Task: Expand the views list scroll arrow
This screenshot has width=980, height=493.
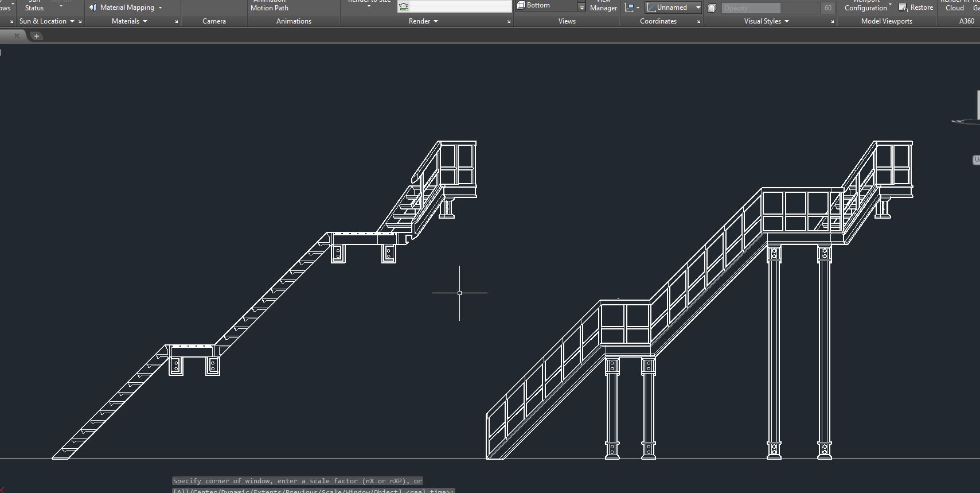Action: (581, 7)
